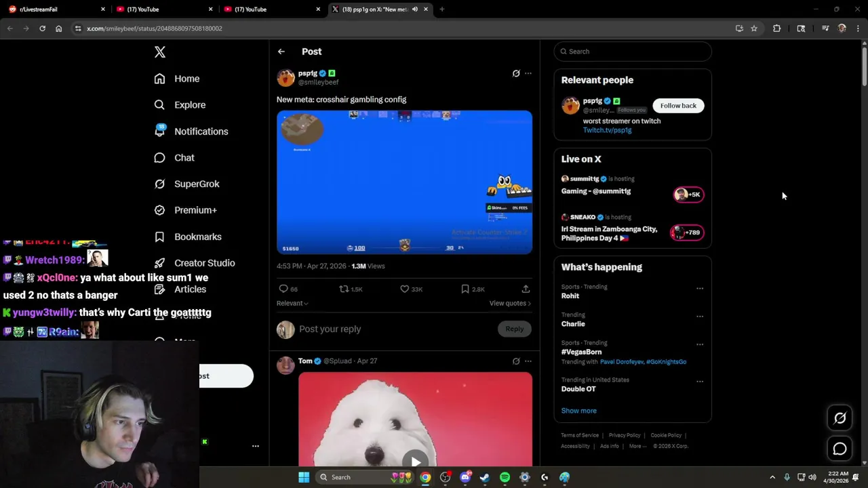
Task: Click the volume tray icon
Action: 812,477
